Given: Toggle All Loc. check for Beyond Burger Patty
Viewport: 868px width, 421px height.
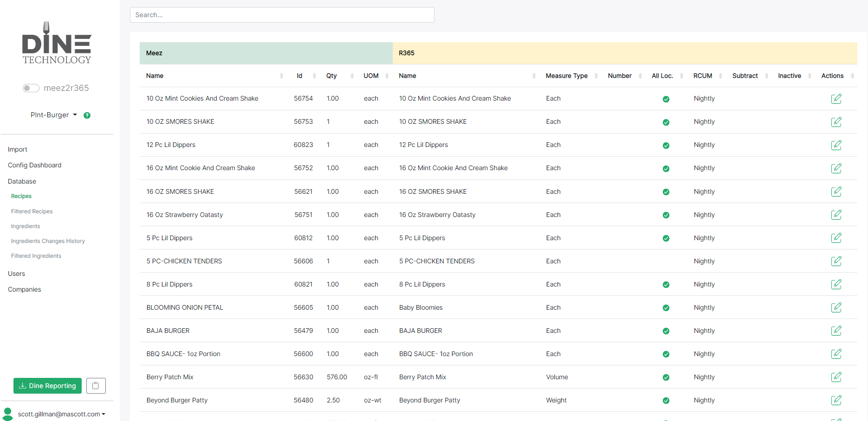Looking at the screenshot, I should [666, 401].
